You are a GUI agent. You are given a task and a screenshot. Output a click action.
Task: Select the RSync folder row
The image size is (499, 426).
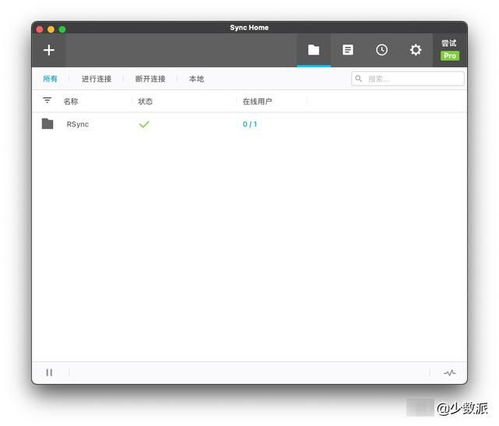[x=249, y=124]
